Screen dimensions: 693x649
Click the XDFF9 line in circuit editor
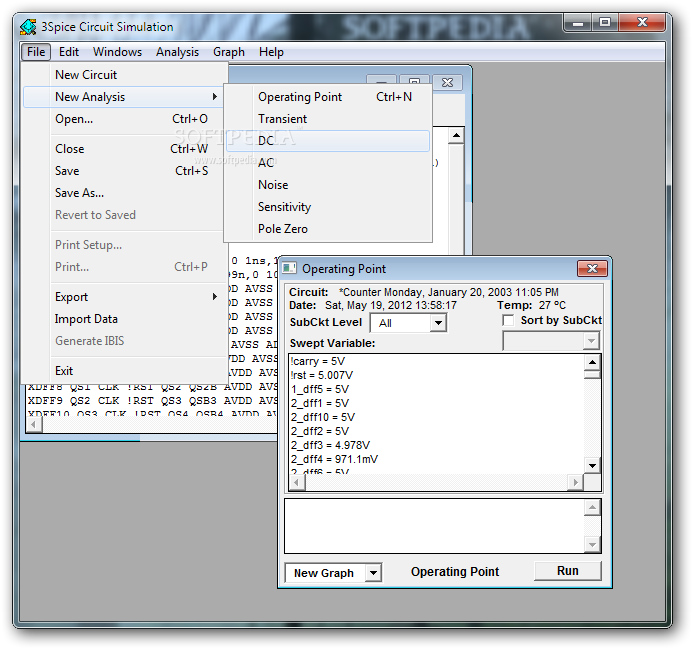pyautogui.click(x=152, y=401)
